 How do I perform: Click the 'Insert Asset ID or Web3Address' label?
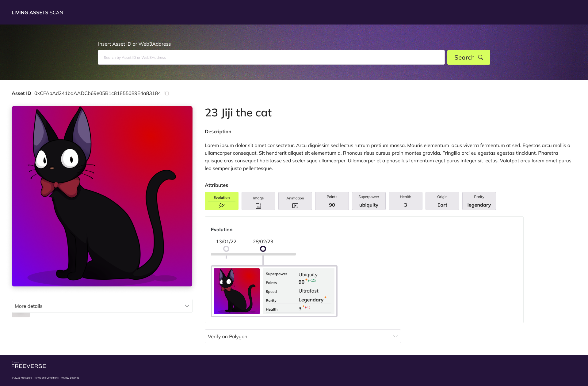point(134,44)
